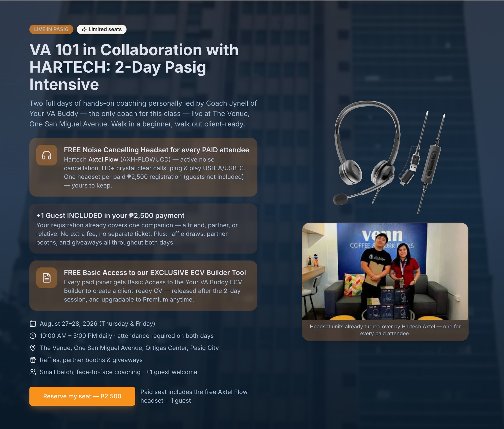The width and height of the screenshot is (504, 429).
Task: Click the clock icon beside 10:00 AM
Action: (x=33, y=336)
